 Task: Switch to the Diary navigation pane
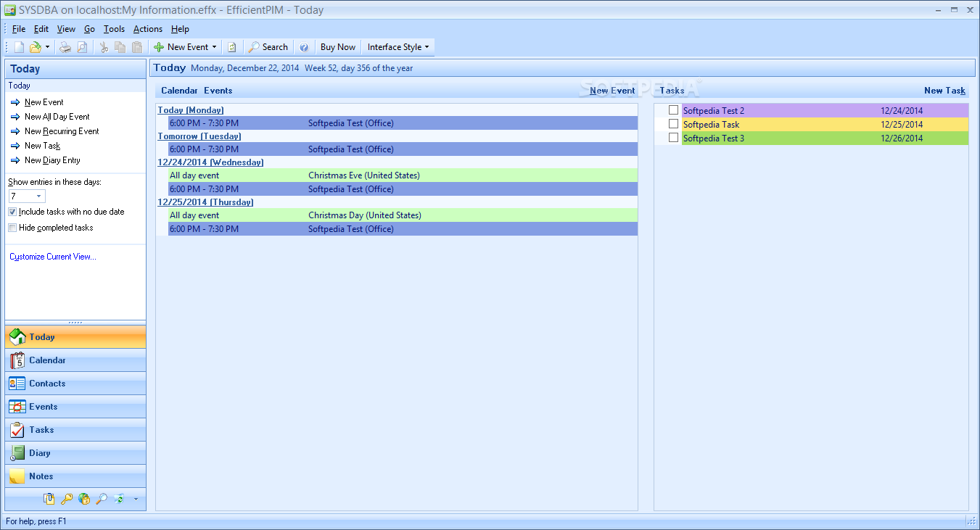click(x=75, y=453)
